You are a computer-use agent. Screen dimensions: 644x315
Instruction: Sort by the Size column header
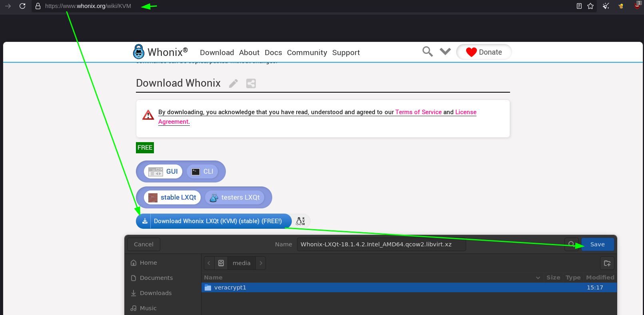(553, 277)
